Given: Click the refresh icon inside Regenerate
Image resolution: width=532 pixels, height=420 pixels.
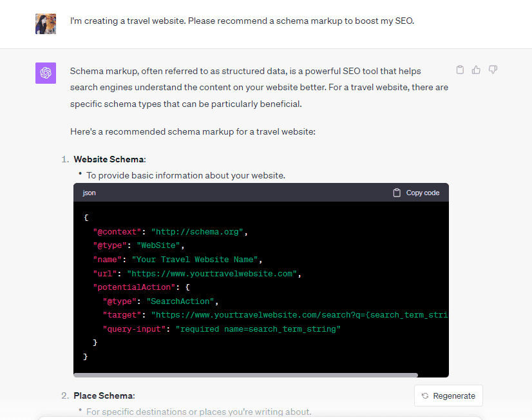Looking at the screenshot, I should (x=425, y=396).
